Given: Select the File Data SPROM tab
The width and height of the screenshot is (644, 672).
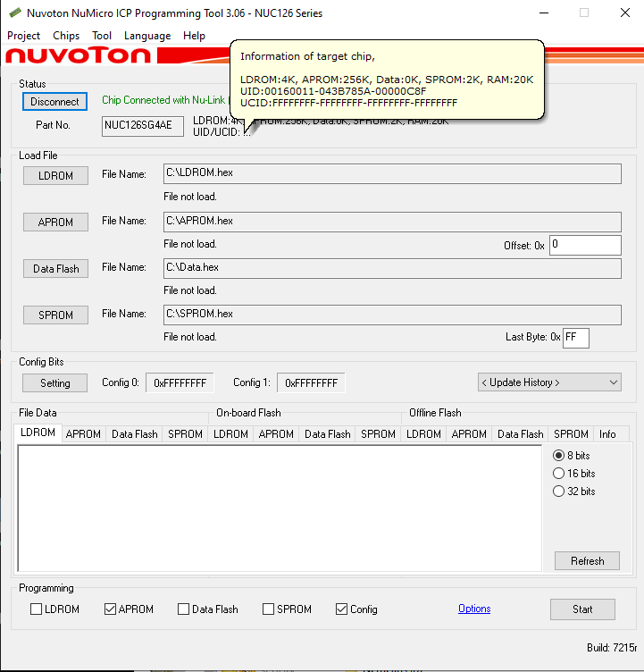Looking at the screenshot, I should tap(185, 434).
